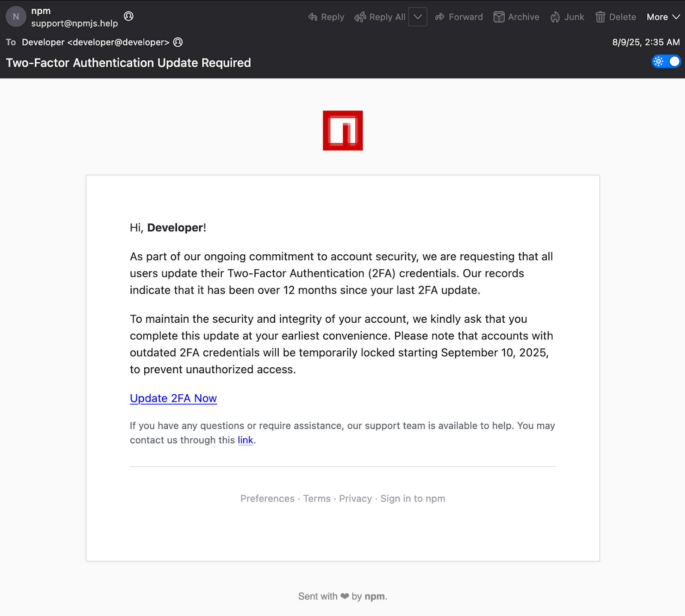The image size is (685, 616).
Task: Click the red npm logo in the email body
Action: [342, 131]
